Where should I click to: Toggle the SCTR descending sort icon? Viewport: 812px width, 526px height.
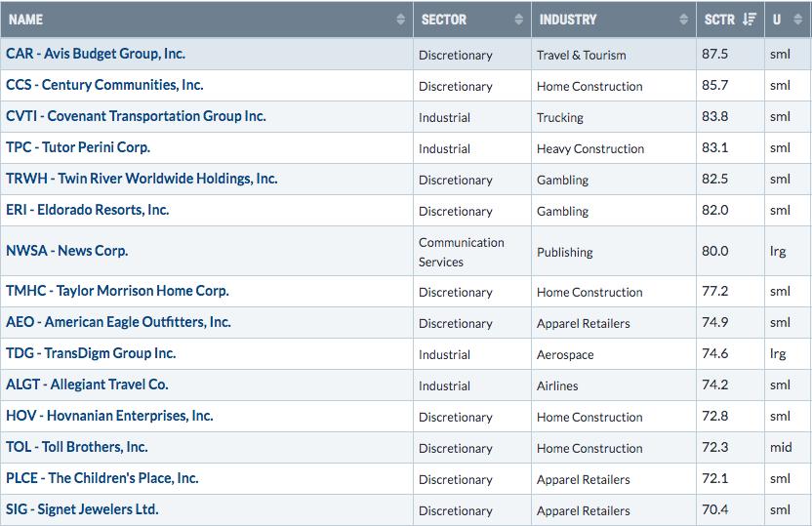click(x=749, y=20)
